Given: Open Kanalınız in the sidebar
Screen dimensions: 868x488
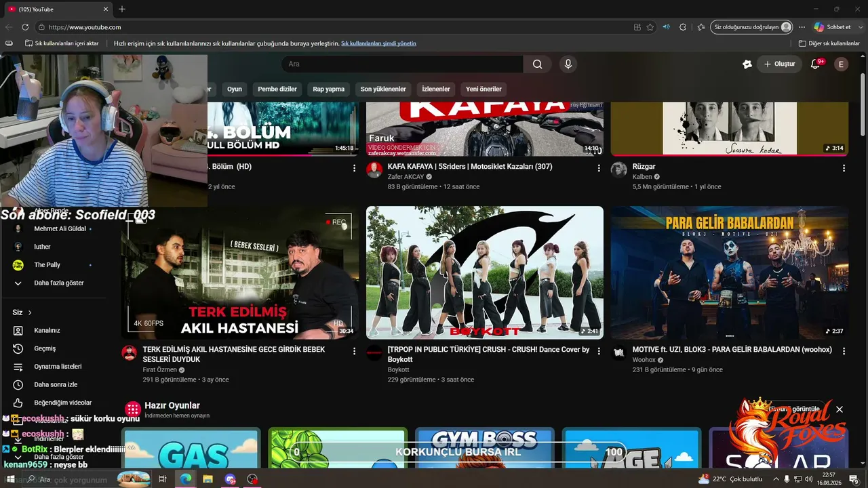Looking at the screenshot, I should [47, 330].
